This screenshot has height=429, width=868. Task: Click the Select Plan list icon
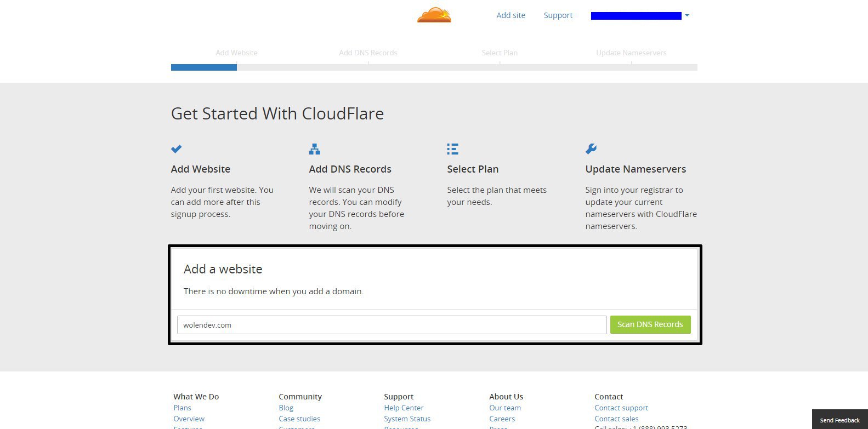coord(452,148)
